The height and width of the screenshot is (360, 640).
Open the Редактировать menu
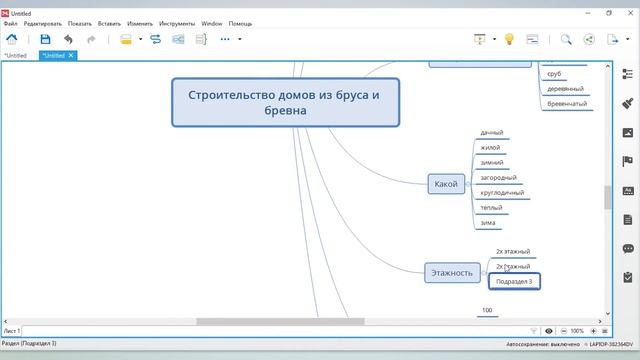[x=42, y=24]
